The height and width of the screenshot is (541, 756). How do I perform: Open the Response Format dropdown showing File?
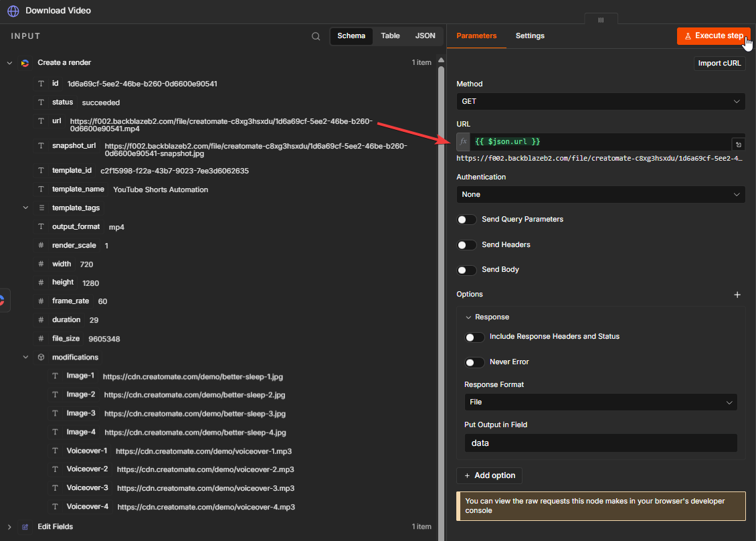tap(600, 402)
